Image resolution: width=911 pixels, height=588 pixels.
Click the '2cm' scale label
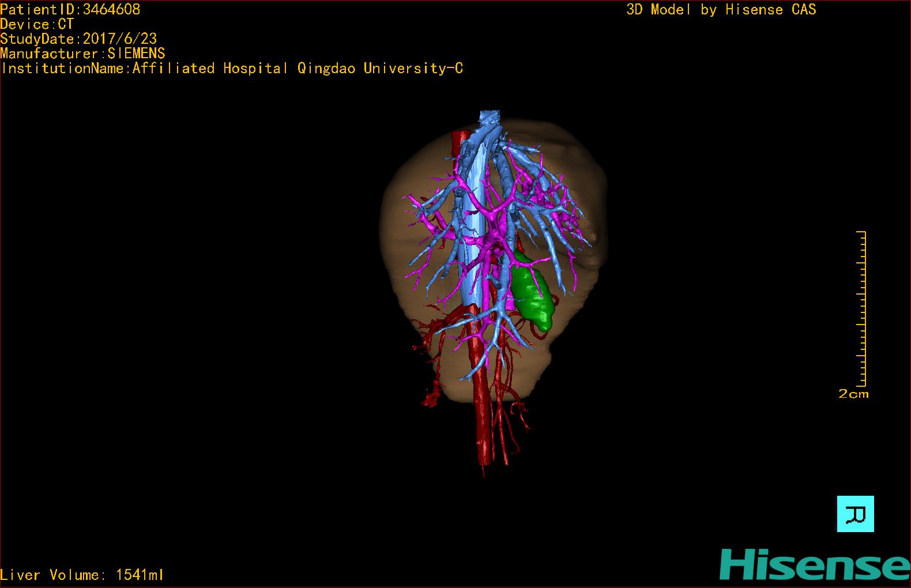tap(853, 394)
